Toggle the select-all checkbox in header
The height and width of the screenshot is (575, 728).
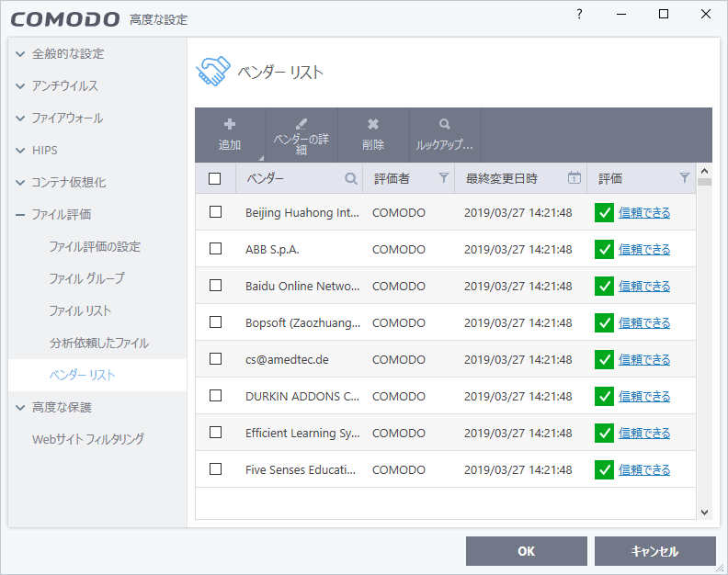[x=215, y=178]
